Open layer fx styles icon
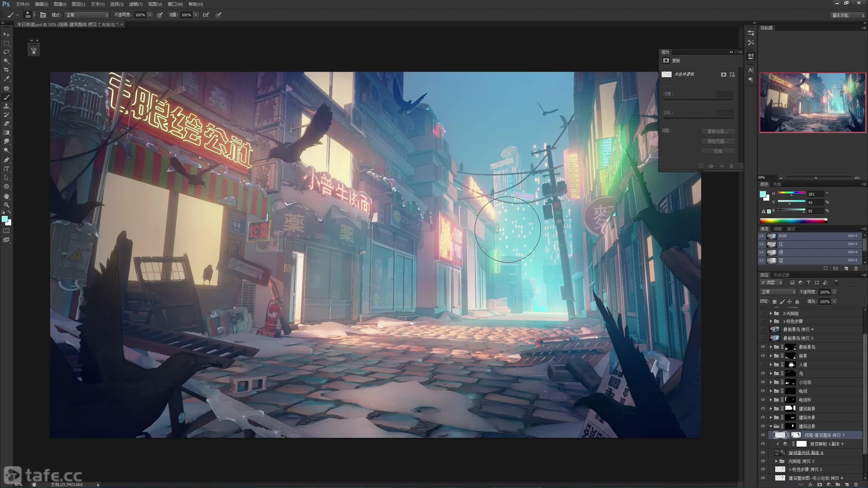The height and width of the screenshot is (488, 868). pyautogui.click(x=811, y=485)
